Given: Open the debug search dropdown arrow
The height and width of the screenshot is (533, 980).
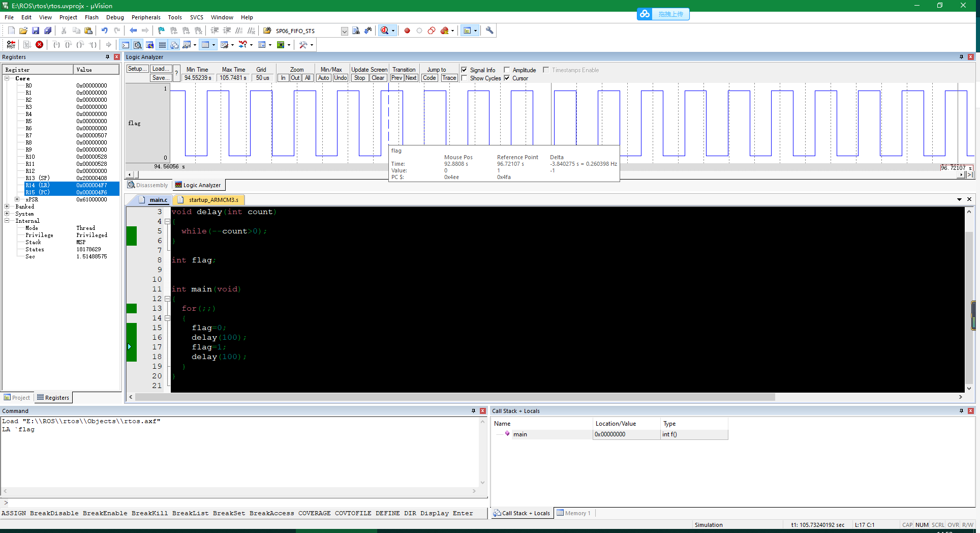Looking at the screenshot, I should pyautogui.click(x=393, y=31).
